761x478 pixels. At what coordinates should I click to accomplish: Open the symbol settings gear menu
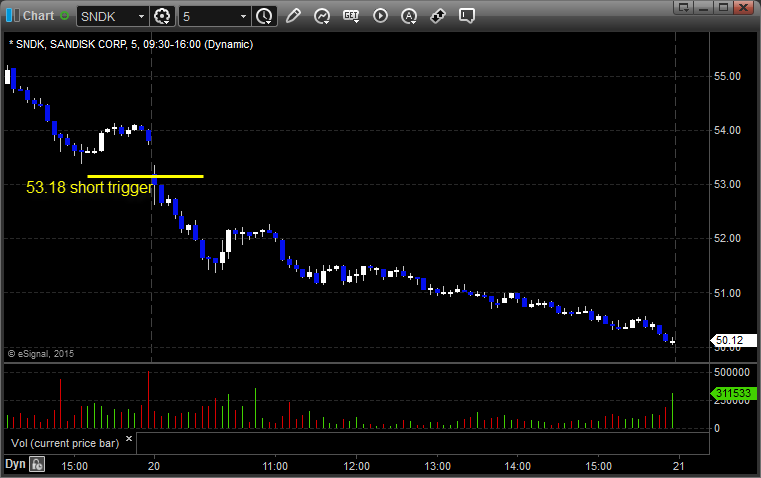[x=162, y=16]
